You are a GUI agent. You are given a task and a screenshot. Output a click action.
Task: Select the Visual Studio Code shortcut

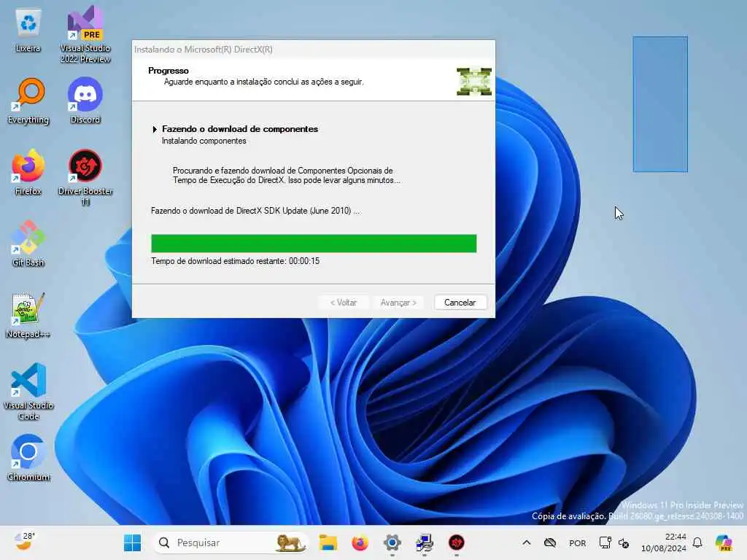[28, 392]
